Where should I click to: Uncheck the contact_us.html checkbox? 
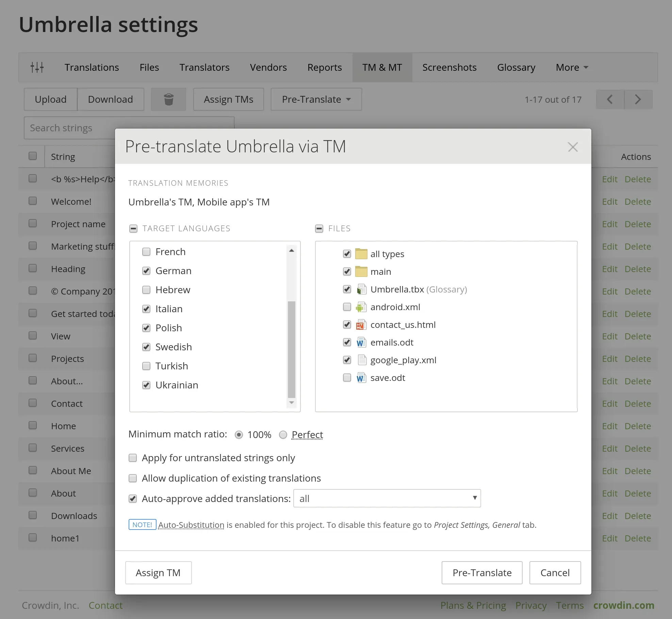coord(347,324)
